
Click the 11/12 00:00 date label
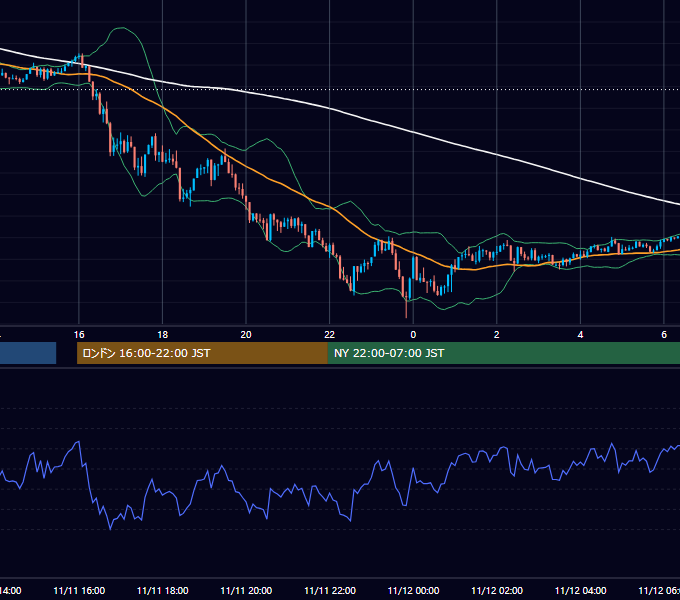point(413,590)
